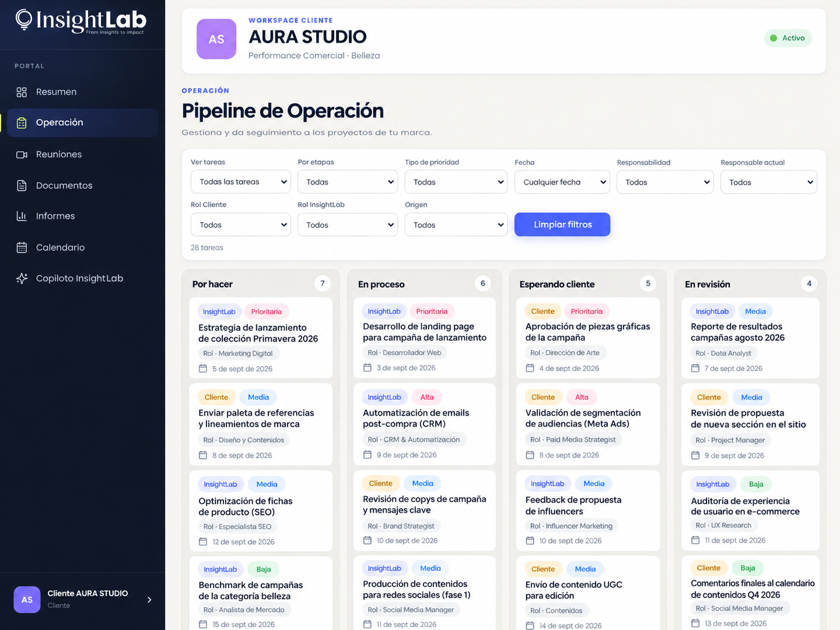The image size is (840, 630).
Task: Open Estrategia de lanzamiento Primavera 2026 card
Action: pos(260,338)
